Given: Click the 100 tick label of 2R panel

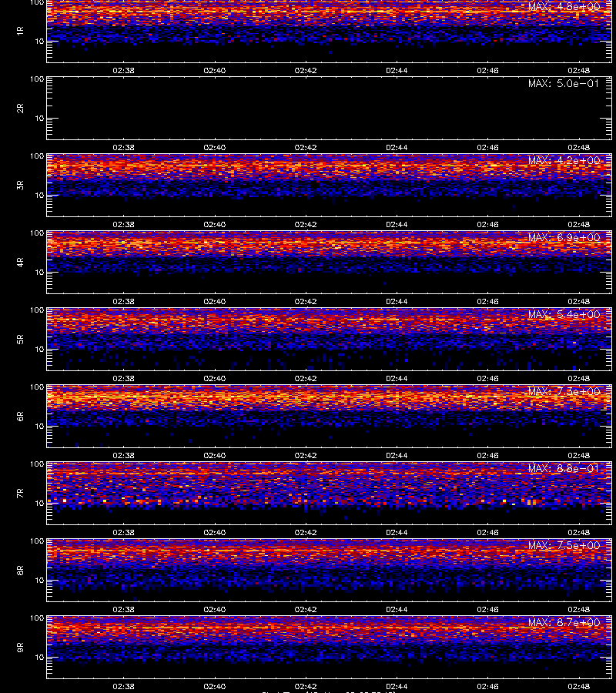Looking at the screenshot, I should click(37, 79).
